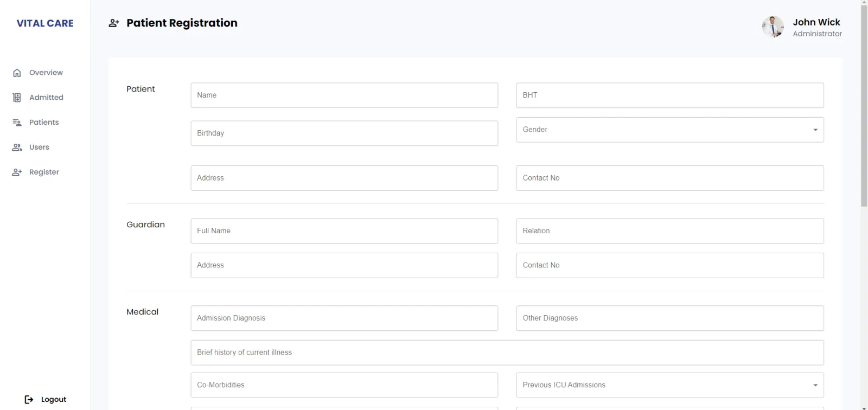Screen dimensions: 868x410
Task: Click the Register add-person icon in sidebar
Action: click(x=17, y=172)
